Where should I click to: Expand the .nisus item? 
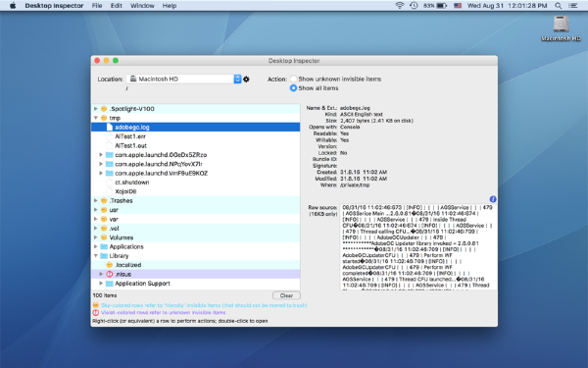(101, 274)
